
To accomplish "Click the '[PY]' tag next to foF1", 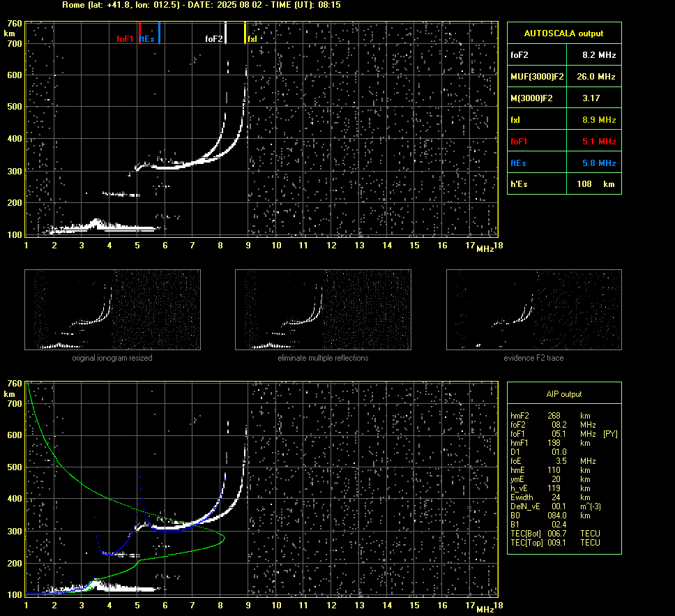I will pyautogui.click(x=610, y=434).
